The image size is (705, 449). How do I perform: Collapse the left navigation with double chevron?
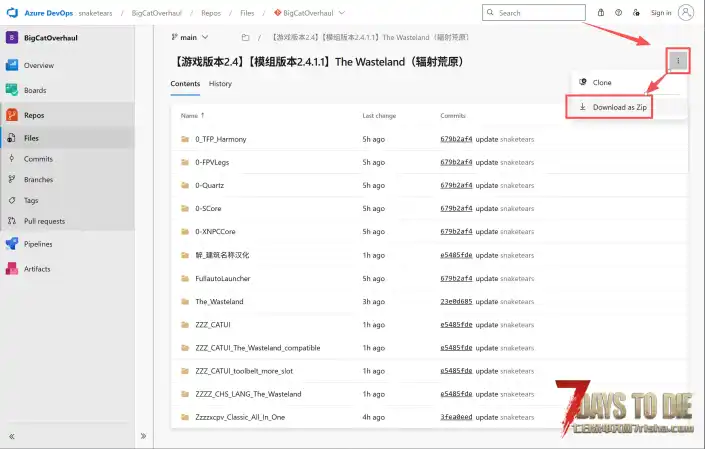coord(12,436)
